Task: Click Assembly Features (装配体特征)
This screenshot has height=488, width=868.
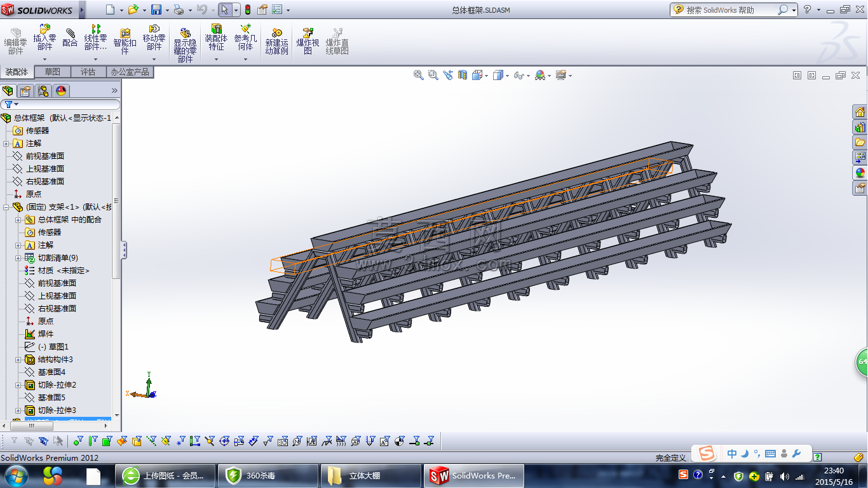Action: [216, 38]
